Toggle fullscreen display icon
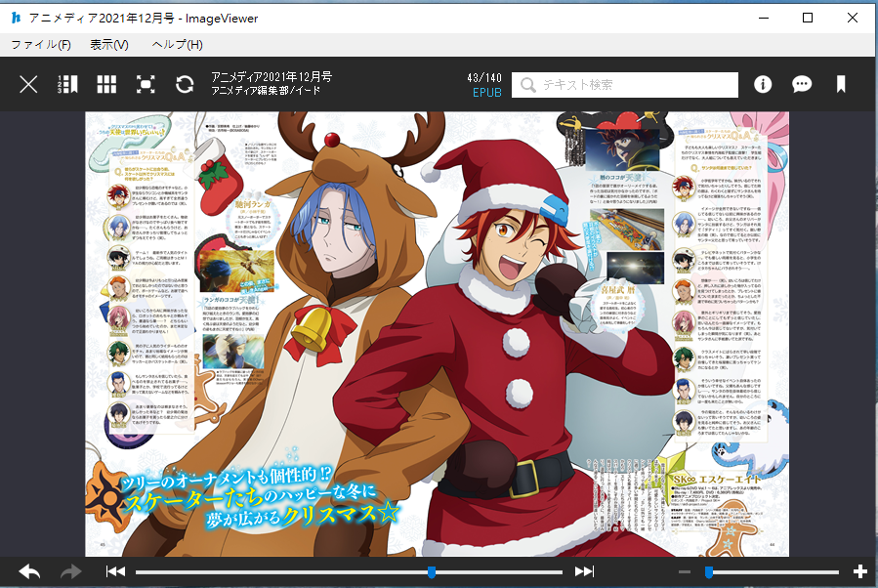The image size is (878, 588). [x=146, y=85]
